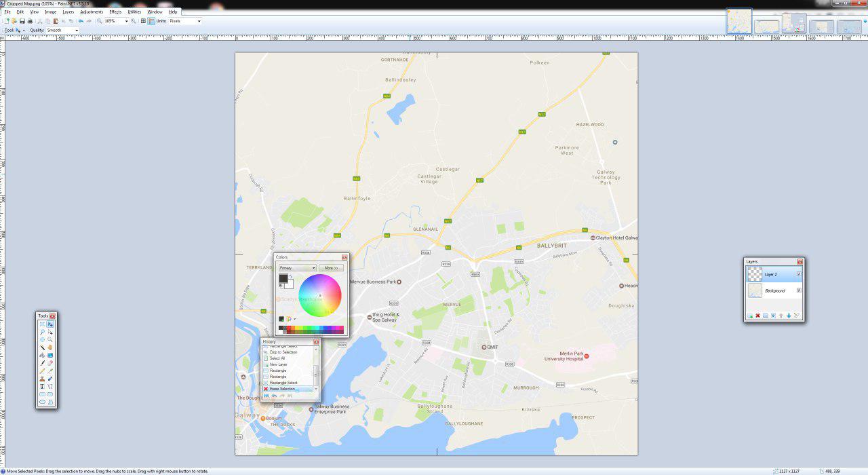Screen dimensions: 868x475
Task: Click the Zoom In magnifier icon
Action: [133, 21]
